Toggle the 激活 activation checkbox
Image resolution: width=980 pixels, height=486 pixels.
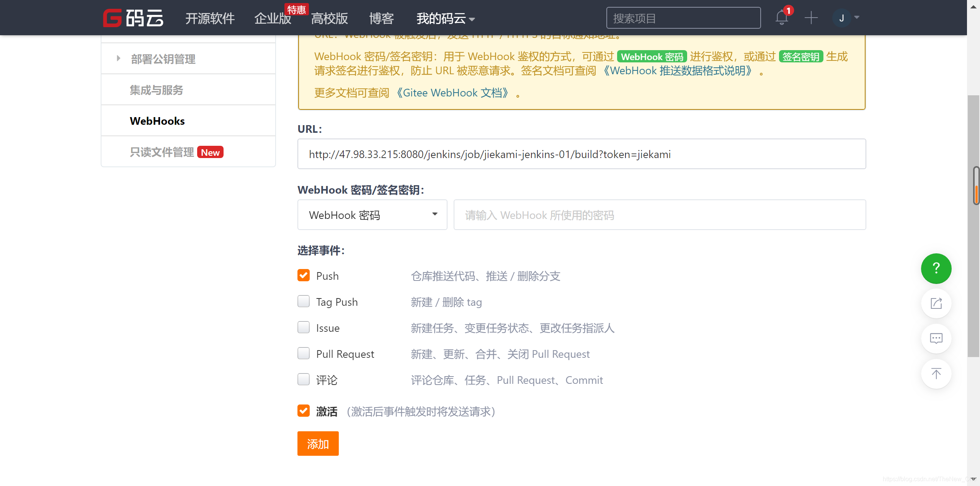pyautogui.click(x=304, y=411)
